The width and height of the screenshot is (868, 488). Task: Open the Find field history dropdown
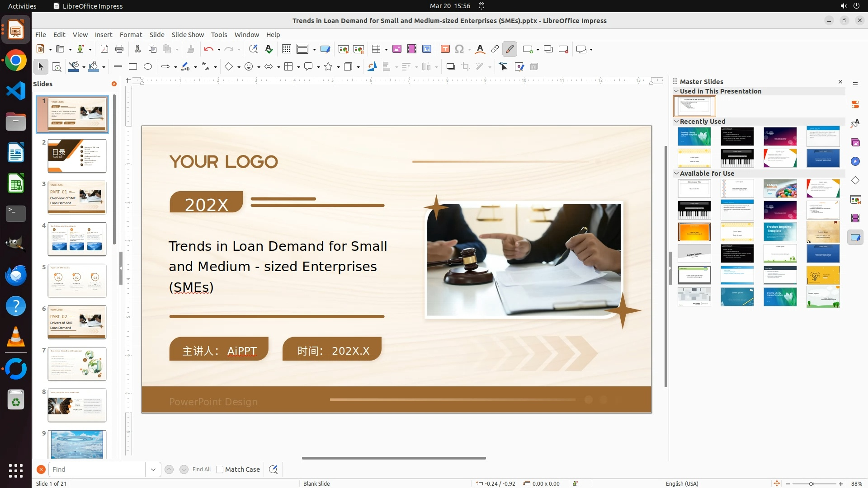click(x=153, y=469)
